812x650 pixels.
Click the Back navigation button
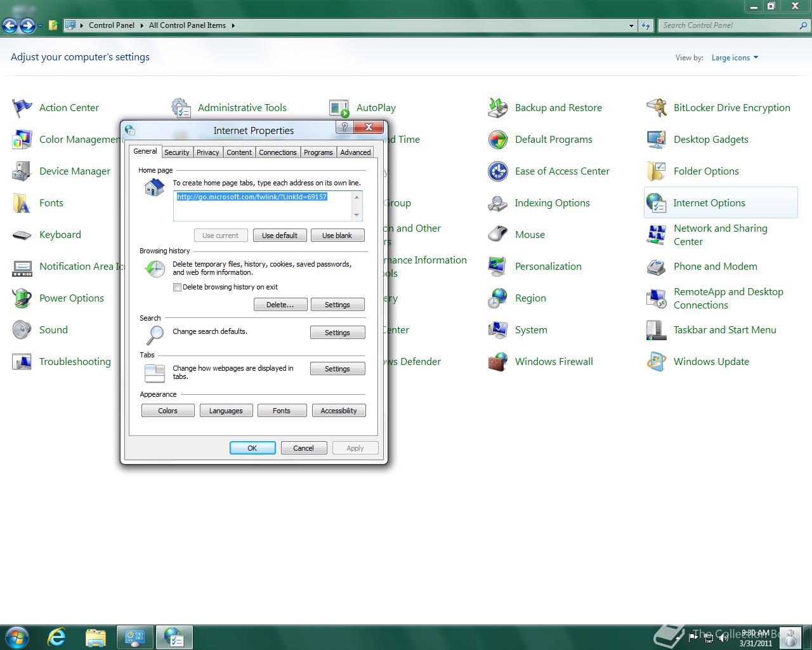(x=10, y=25)
